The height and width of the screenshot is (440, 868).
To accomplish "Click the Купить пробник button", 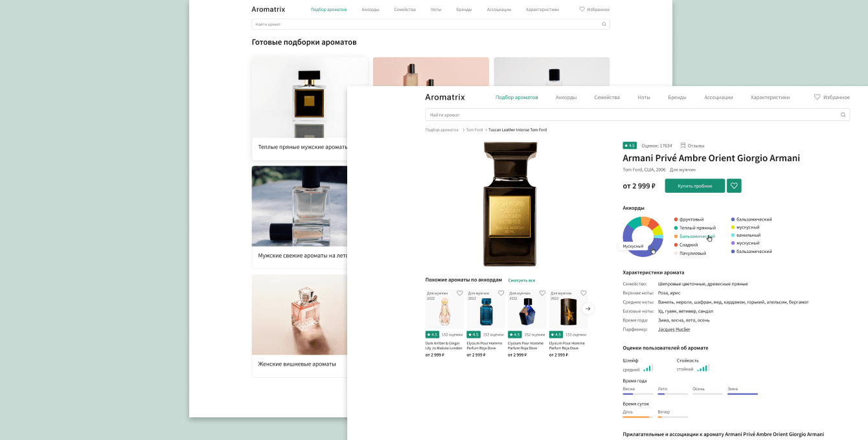I will click(694, 186).
